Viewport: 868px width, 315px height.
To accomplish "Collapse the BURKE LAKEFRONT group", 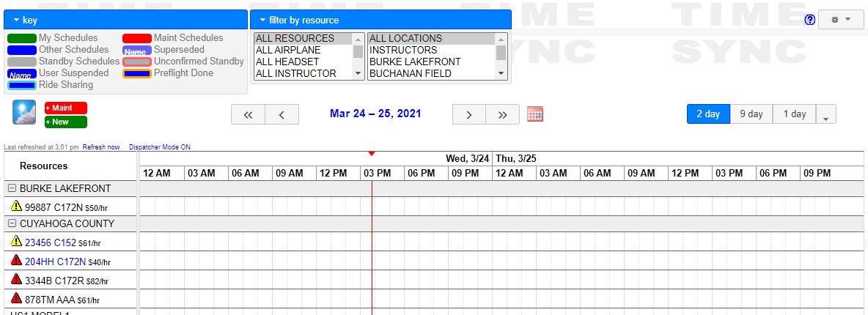I will pyautogui.click(x=12, y=189).
